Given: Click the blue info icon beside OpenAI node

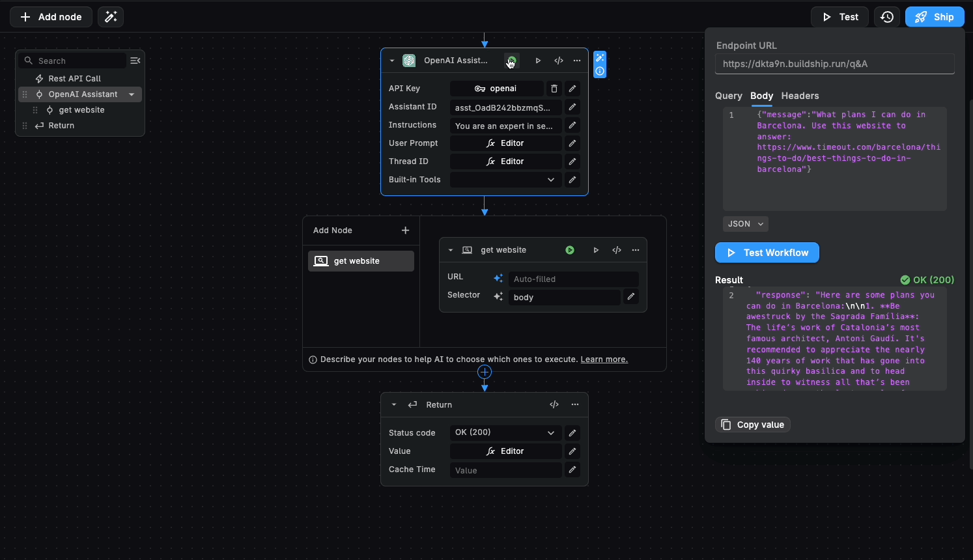Looking at the screenshot, I should (x=600, y=71).
